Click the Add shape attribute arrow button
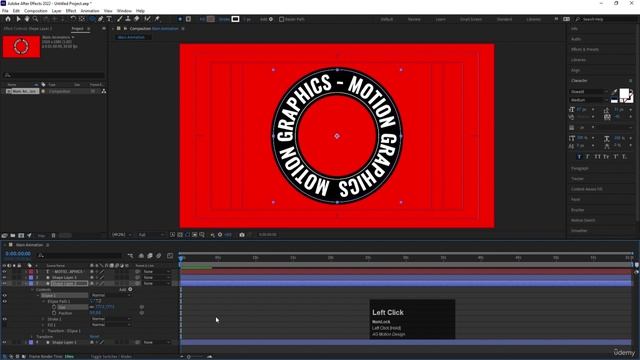 [x=130, y=289]
